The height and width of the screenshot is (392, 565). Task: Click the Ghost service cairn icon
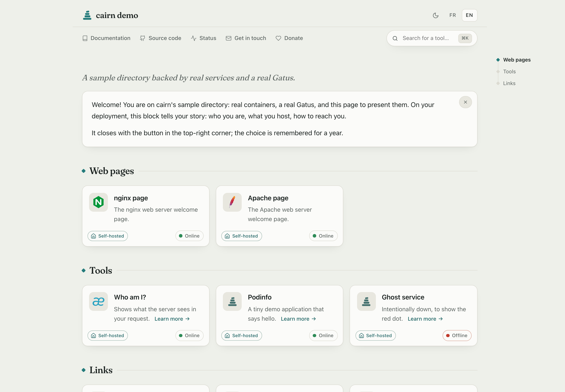[366, 301]
